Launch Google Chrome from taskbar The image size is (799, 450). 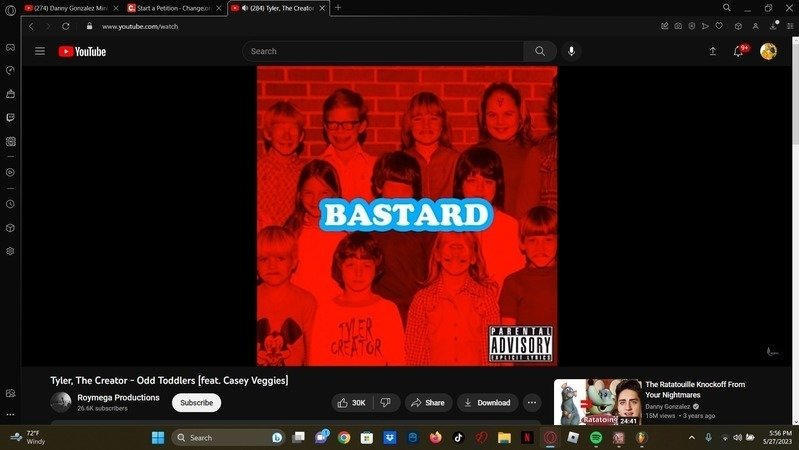(344, 437)
